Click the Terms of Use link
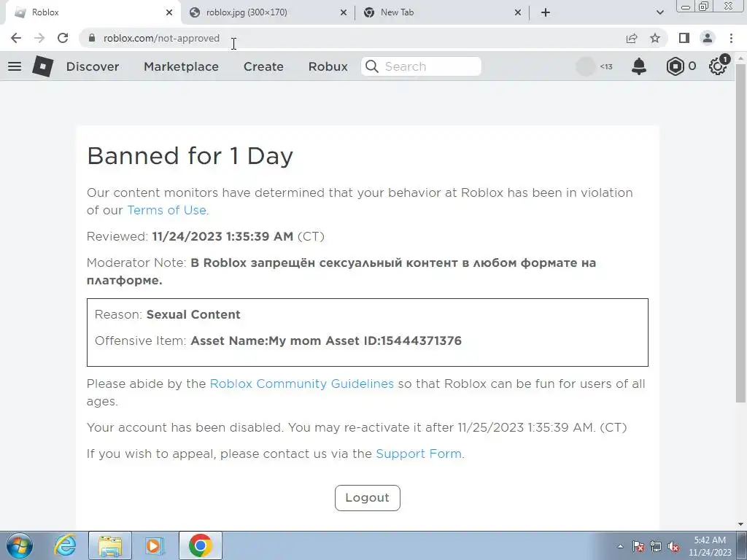The height and width of the screenshot is (560, 747). click(167, 210)
